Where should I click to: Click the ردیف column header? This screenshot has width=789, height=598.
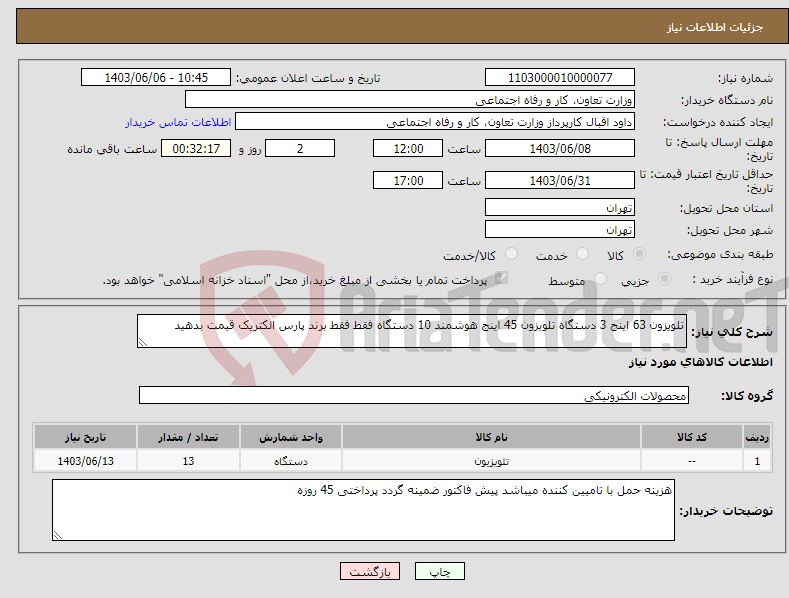pos(757,437)
